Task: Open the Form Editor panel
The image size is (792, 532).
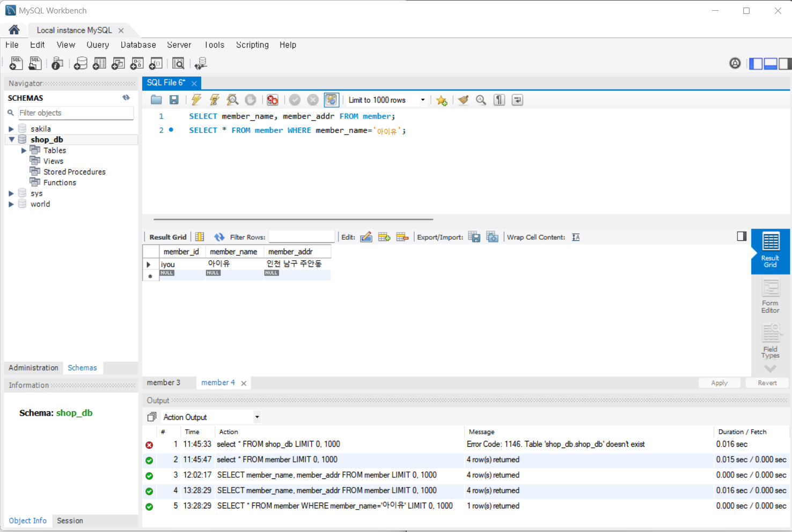Action: [771, 297]
